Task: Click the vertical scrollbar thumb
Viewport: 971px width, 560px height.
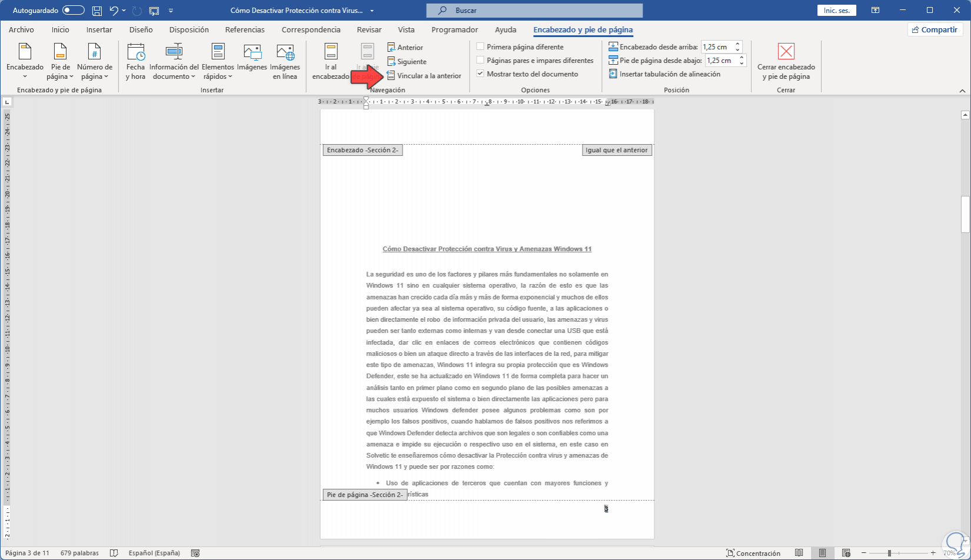Action: [965, 214]
